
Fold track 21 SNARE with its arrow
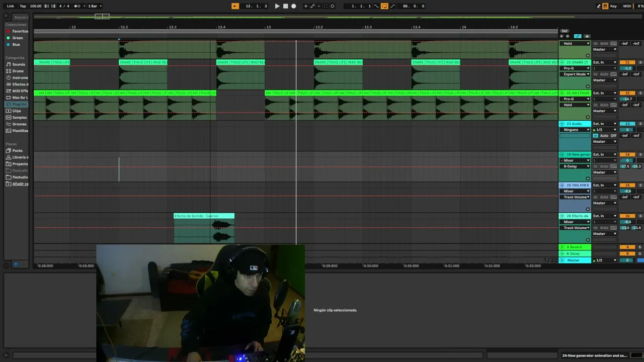point(562,62)
